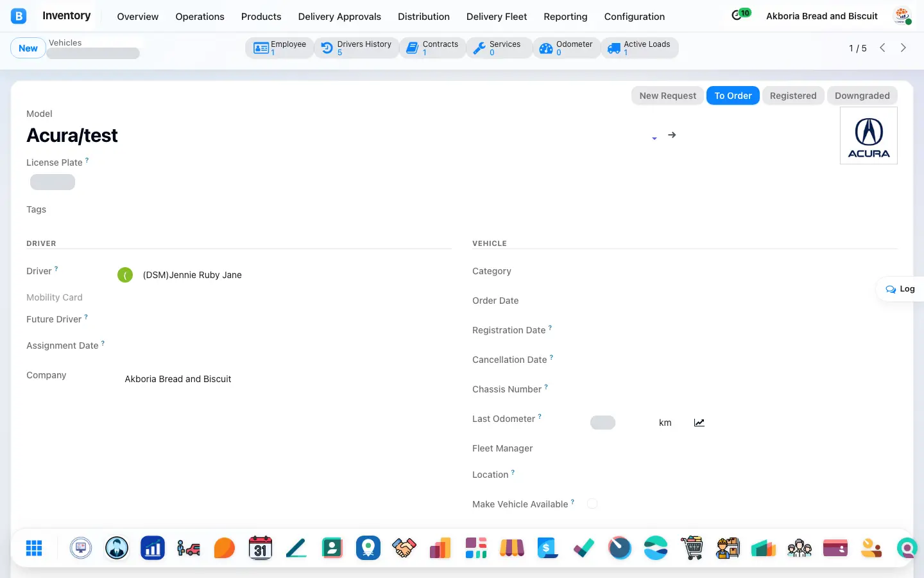Viewport: 924px width, 578px height.
Task: Expand the Model dropdown arrow
Action: 654,138
